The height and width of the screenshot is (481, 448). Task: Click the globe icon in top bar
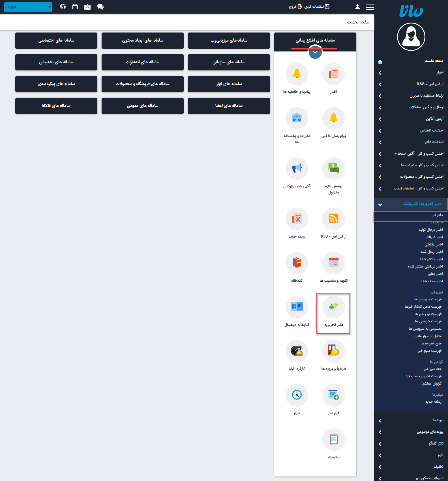(x=63, y=7)
